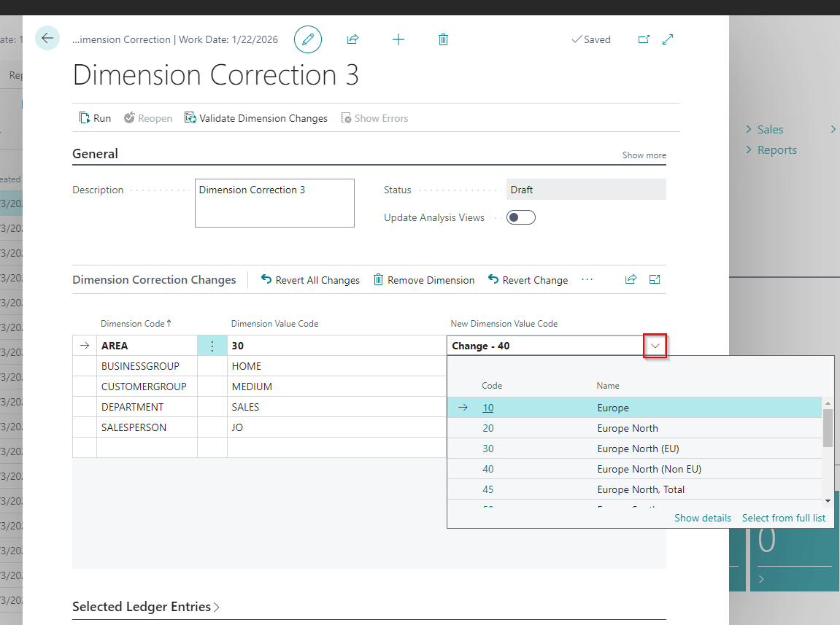Toggle Update Analysis Views switch
840x625 pixels.
520,217
